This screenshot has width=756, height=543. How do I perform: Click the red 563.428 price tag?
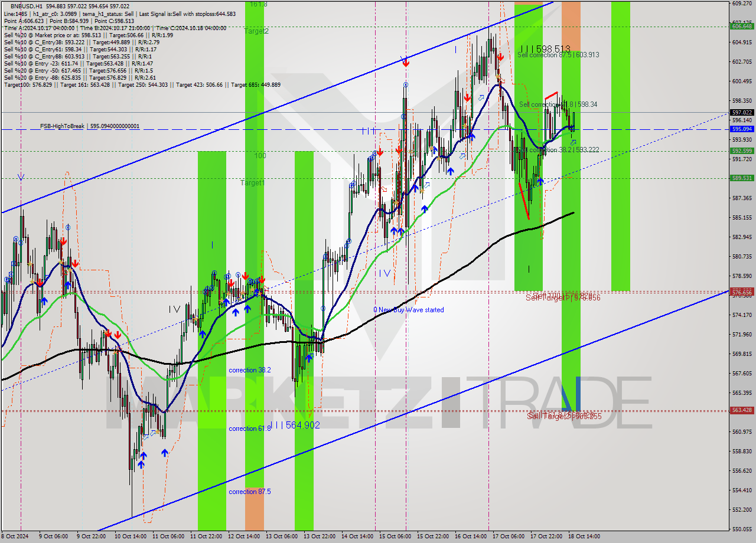click(742, 410)
